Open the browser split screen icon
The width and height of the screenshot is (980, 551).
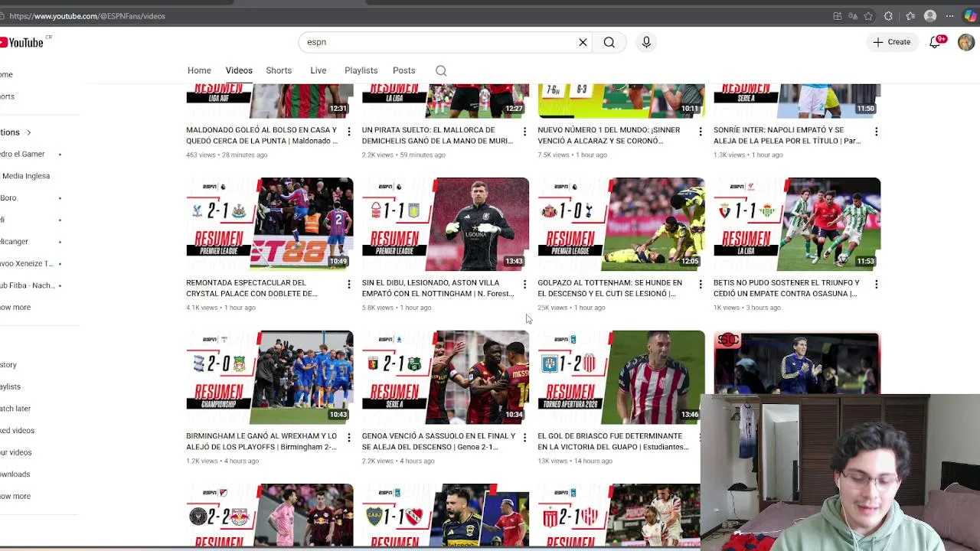[838, 16]
